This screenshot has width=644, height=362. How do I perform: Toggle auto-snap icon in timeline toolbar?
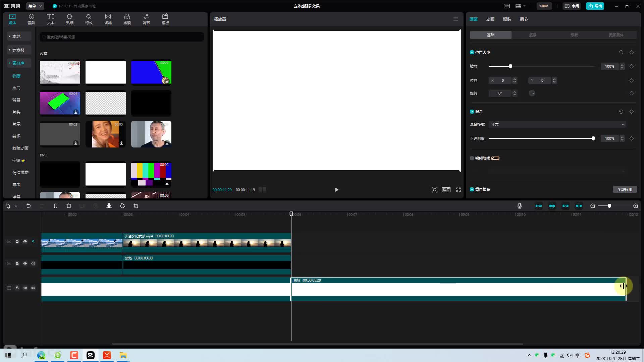(x=552, y=206)
